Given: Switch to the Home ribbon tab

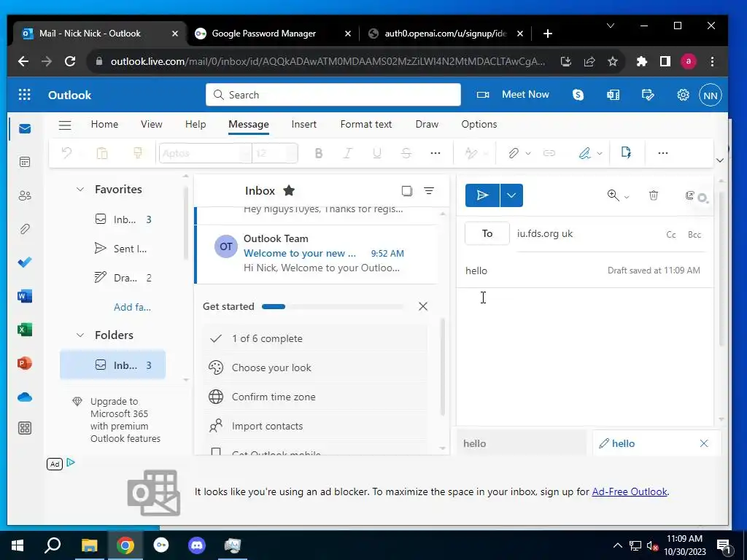Looking at the screenshot, I should coord(104,124).
